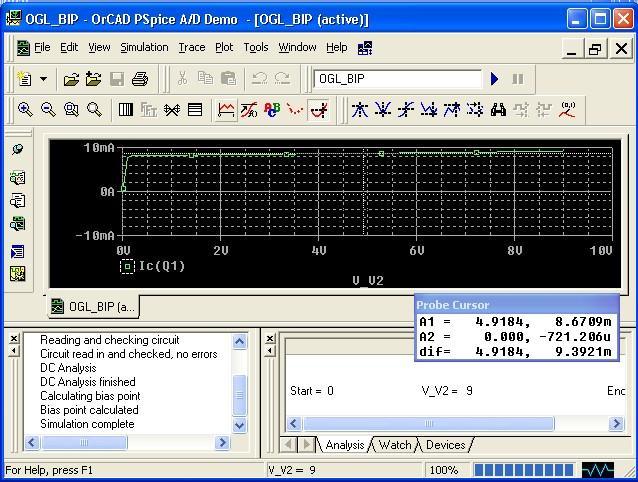Click the V_V2 x-axis label

click(x=368, y=280)
